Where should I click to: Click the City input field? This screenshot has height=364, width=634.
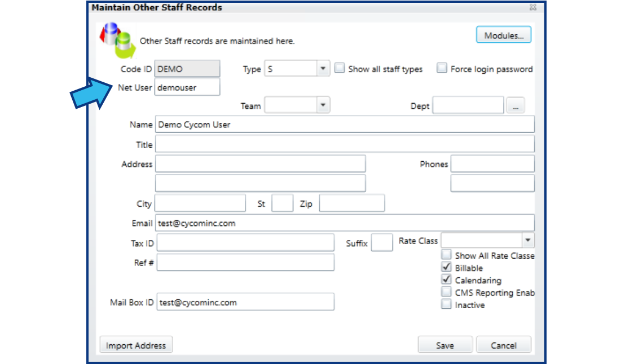200,203
